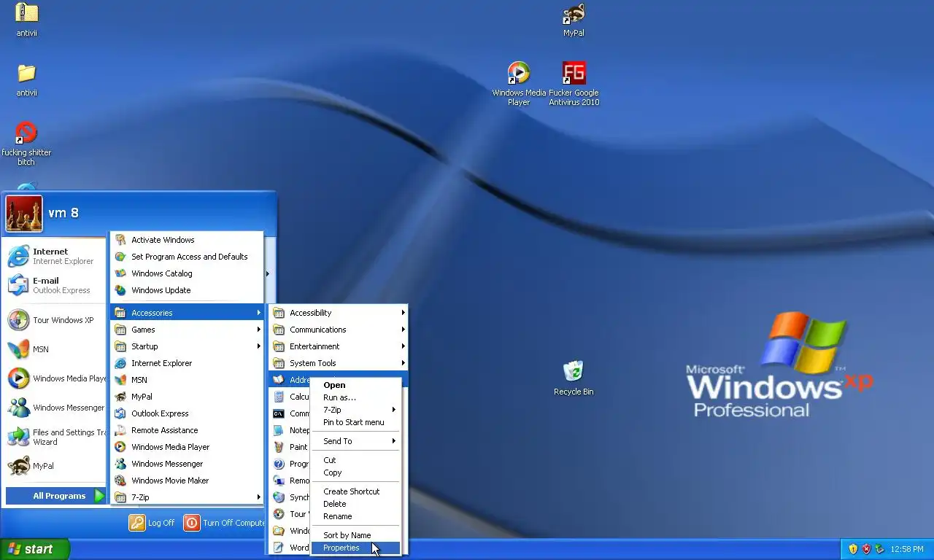Choose Rename in the context menu
934x560 pixels.
[x=356, y=516]
